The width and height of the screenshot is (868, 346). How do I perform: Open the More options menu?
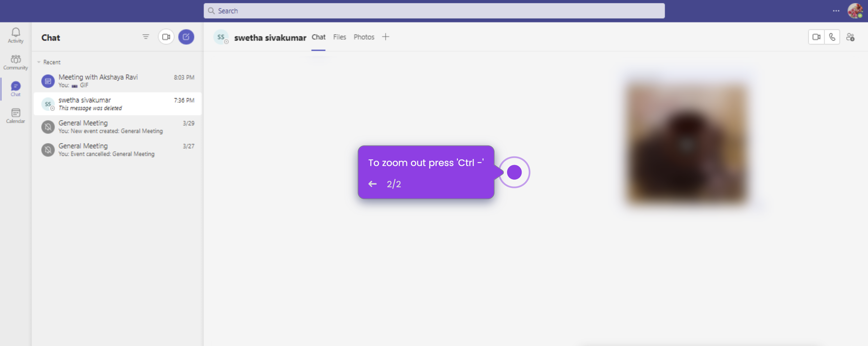click(x=836, y=10)
